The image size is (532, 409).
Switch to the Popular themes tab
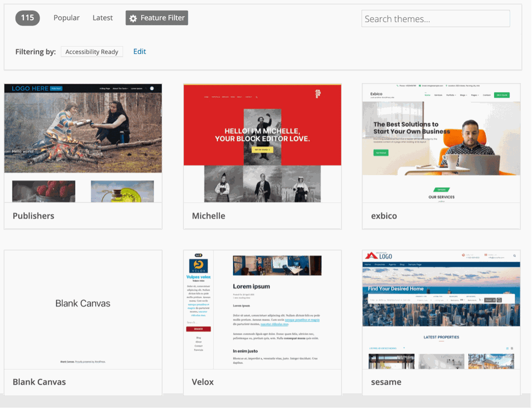click(x=66, y=18)
